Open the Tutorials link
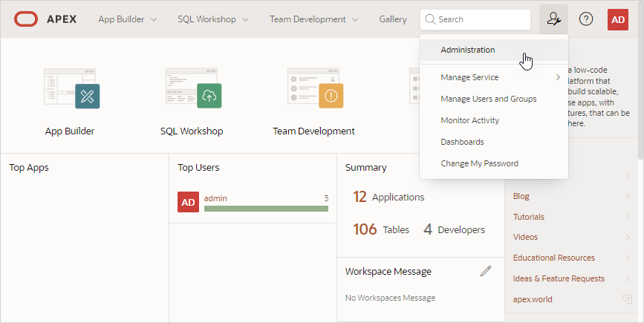This screenshot has height=323, width=644. click(x=529, y=217)
